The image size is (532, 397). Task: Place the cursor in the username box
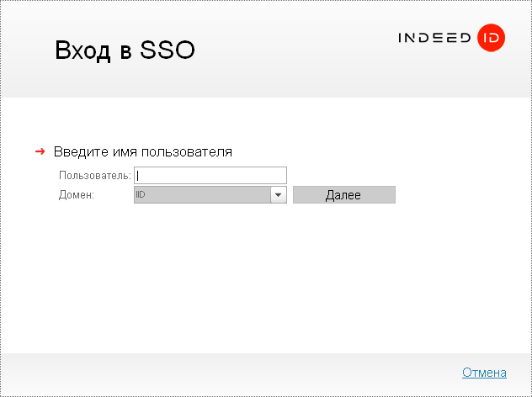click(x=210, y=175)
